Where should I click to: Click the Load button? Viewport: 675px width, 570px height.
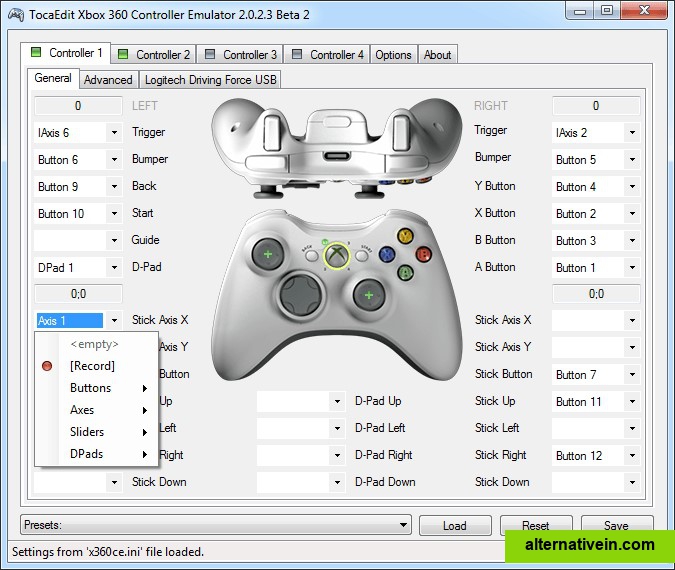click(455, 525)
